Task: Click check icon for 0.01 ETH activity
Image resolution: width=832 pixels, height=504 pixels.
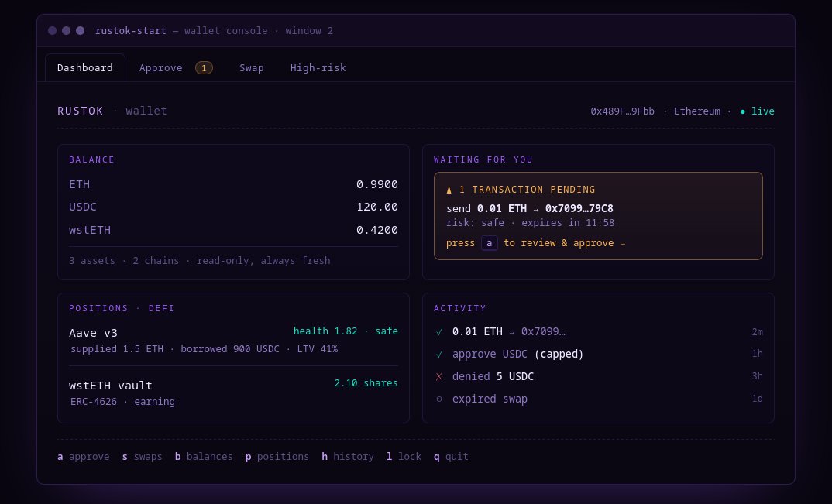Action: point(439,332)
